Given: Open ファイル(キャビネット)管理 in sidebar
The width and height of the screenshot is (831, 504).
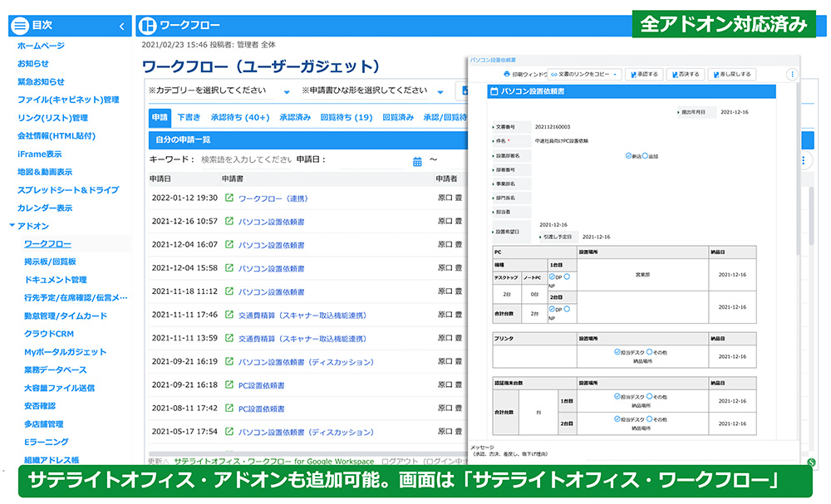Looking at the screenshot, I should (x=68, y=100).
